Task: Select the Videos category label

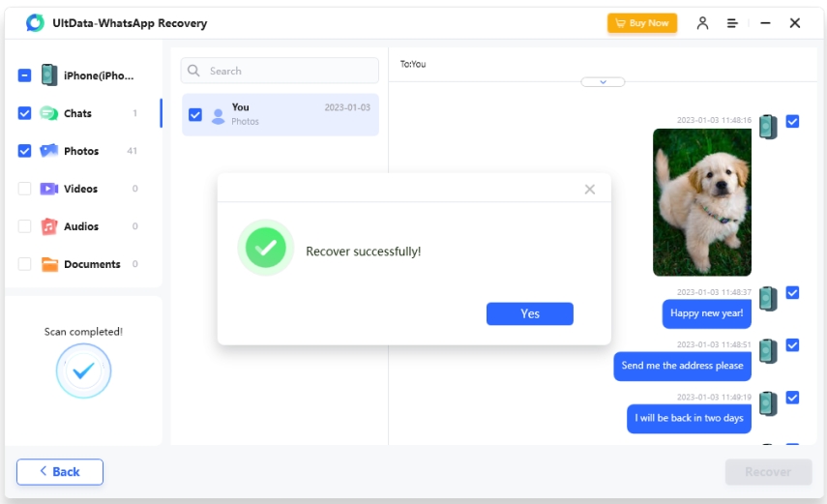Action: 80,189
